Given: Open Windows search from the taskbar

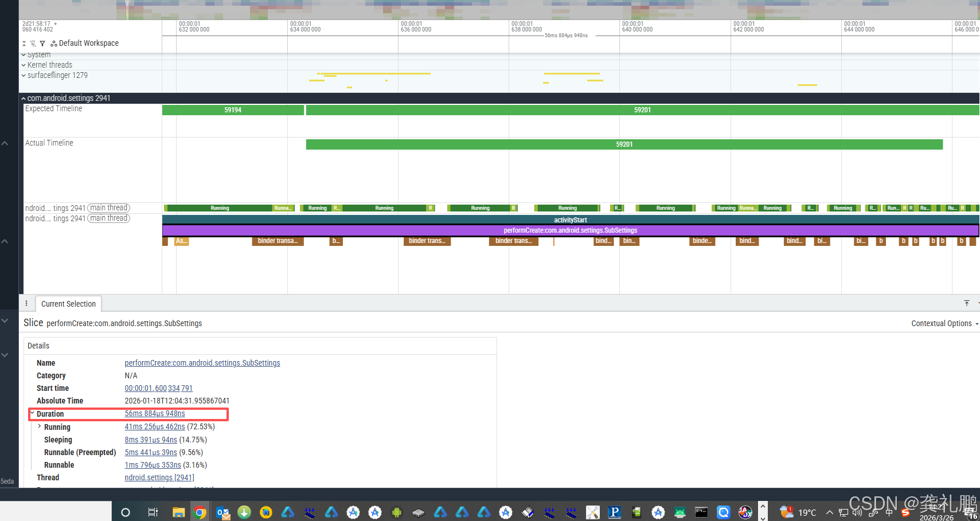Looking at the screenshot, I should 126,512.
